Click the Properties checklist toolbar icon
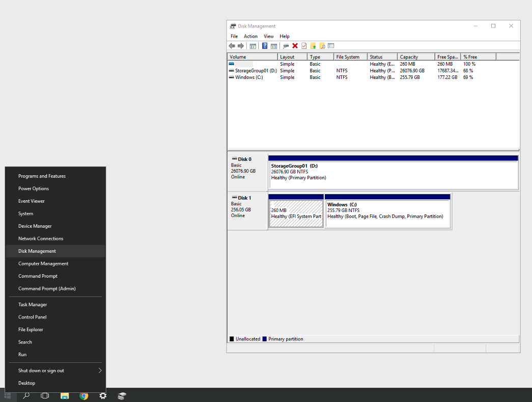 [x=304, y=45]
